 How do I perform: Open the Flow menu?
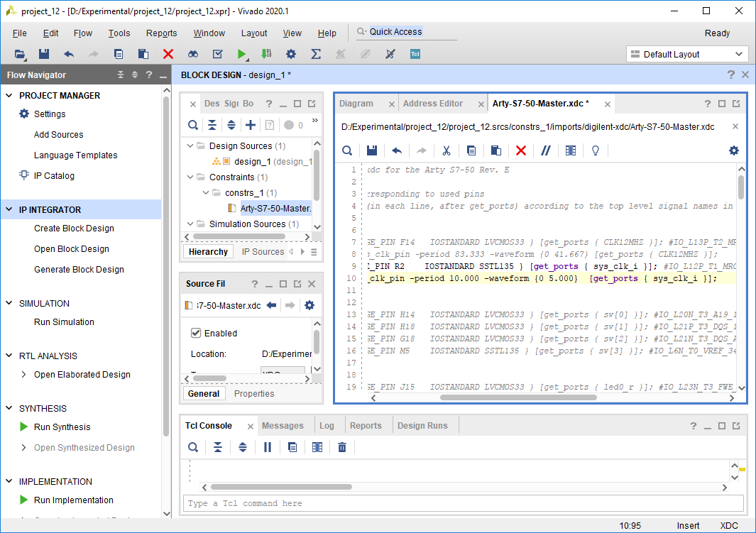[x=83, y=33]
